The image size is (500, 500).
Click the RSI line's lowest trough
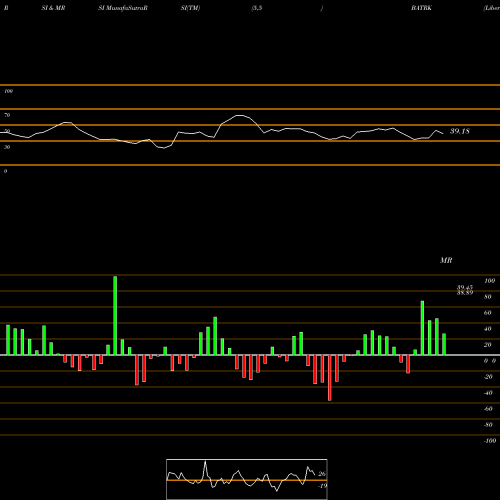click(163, 148)
